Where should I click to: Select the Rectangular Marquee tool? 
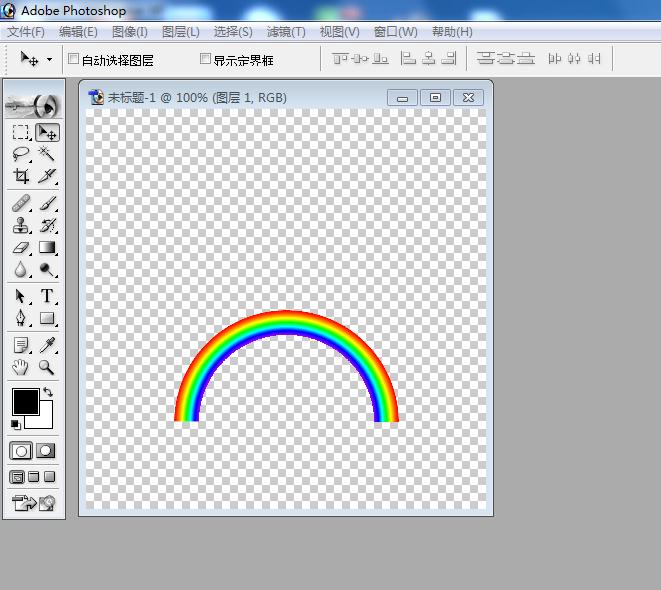coord(20,132)
